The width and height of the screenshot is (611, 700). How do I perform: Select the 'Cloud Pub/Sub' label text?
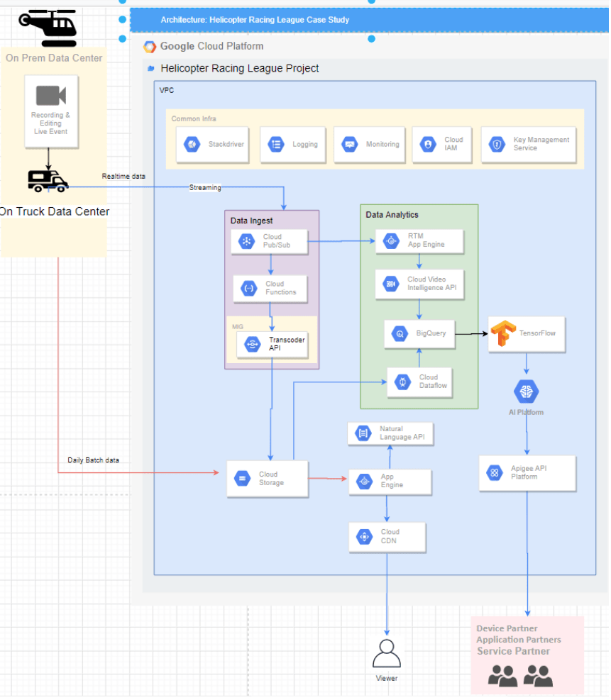[x=277, y=241]
